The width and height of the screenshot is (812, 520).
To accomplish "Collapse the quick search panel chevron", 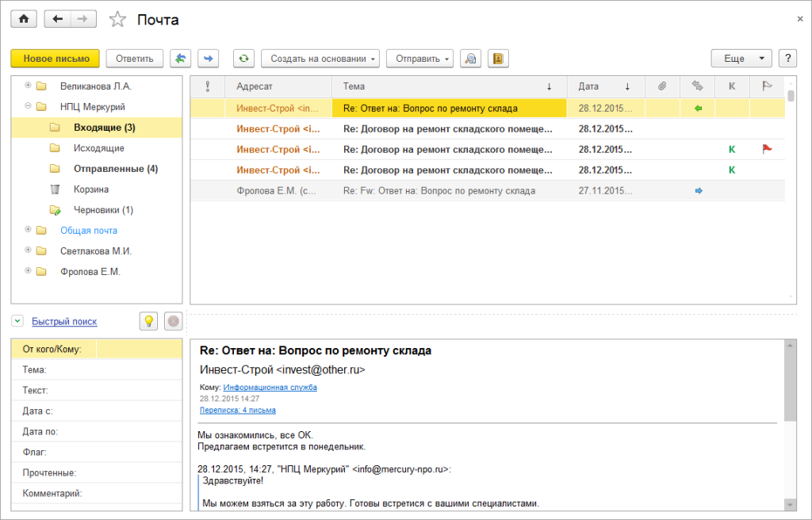I will tap(17, 321).
